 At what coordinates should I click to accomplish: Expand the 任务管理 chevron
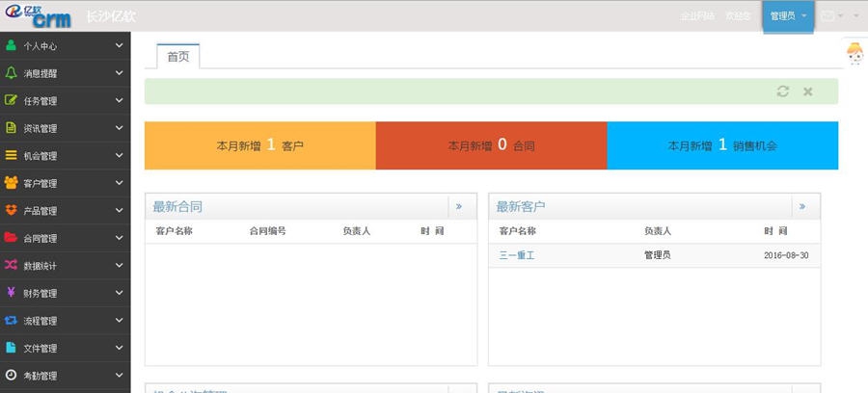[119, 100]
